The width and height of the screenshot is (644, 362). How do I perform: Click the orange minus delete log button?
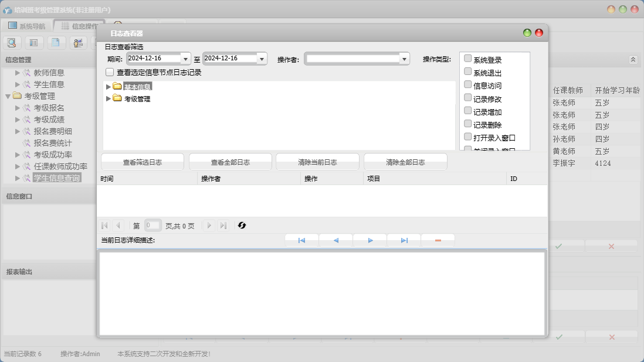(x=438, y=240)
